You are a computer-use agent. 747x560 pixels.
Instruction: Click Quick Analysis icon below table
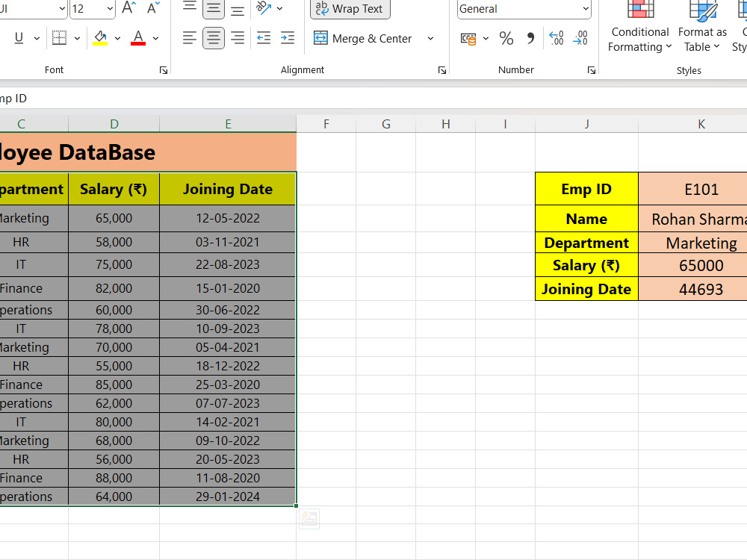[x=309, y=519]
